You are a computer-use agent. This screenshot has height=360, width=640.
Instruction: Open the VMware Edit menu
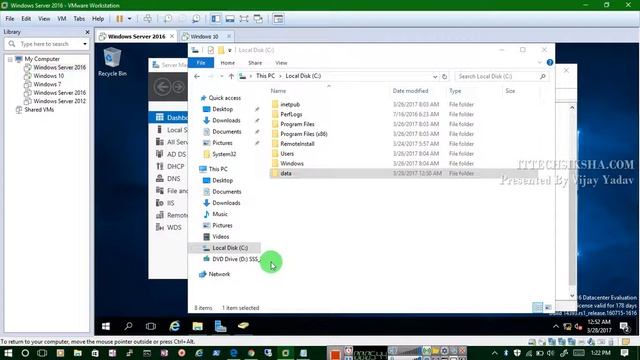26,19
